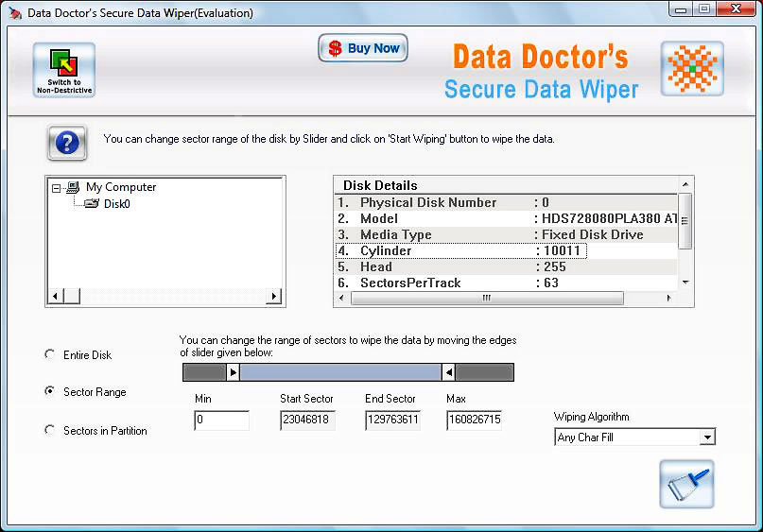Select the Cylinder row 10011

point(506,250)
